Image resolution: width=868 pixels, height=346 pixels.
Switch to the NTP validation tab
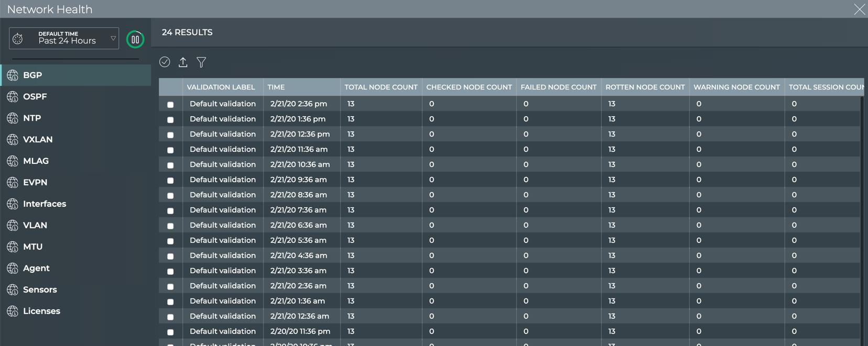click(32, 118)
